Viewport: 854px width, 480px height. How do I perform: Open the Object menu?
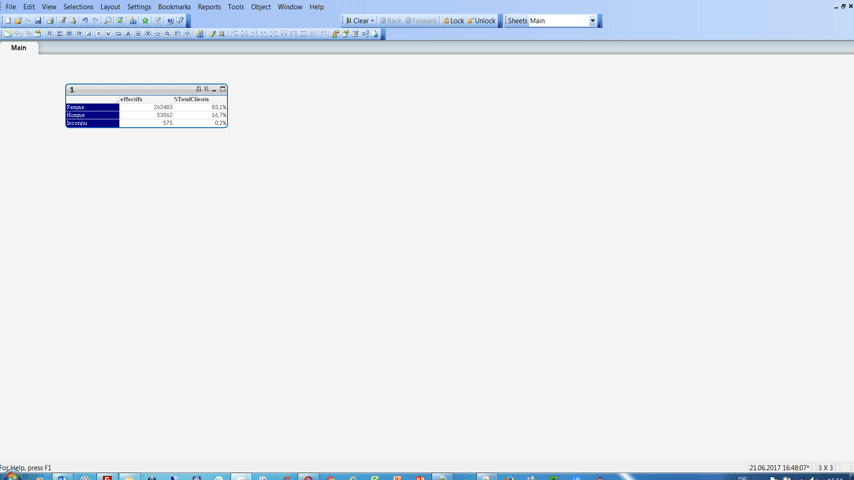tap(260, 7)
